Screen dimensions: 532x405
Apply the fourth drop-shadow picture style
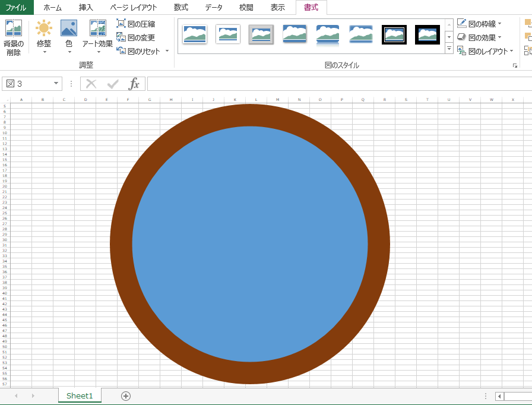coord(294,34)
